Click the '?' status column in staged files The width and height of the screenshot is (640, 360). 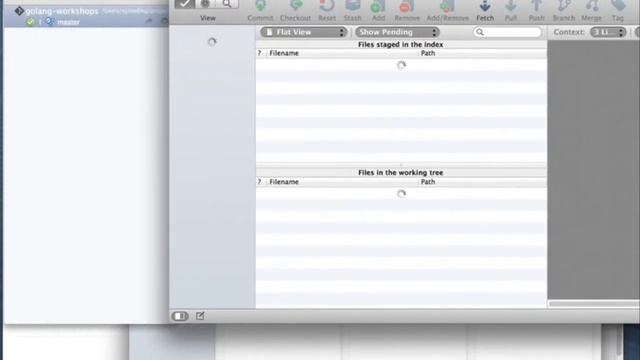click(260, 53)
